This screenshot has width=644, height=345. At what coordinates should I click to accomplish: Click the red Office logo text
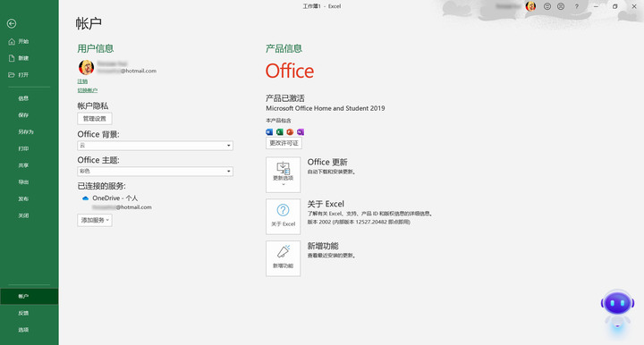pos(290,71)
